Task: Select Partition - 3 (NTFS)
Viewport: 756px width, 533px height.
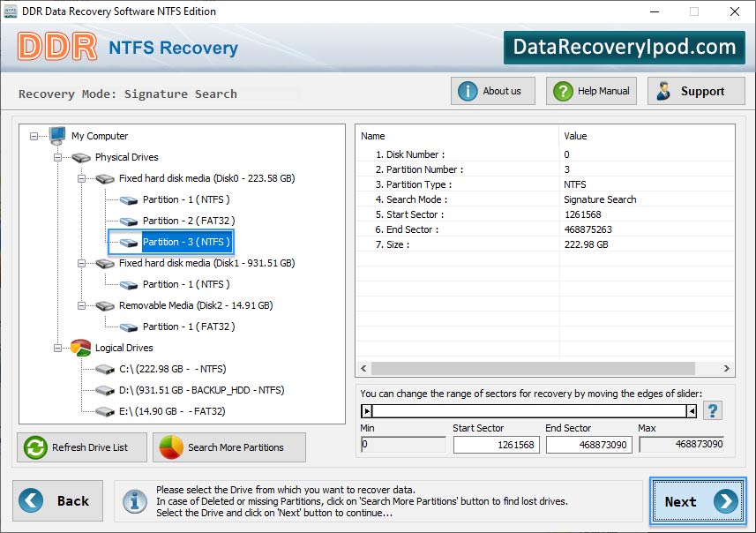Action: [x=186, y=242]
